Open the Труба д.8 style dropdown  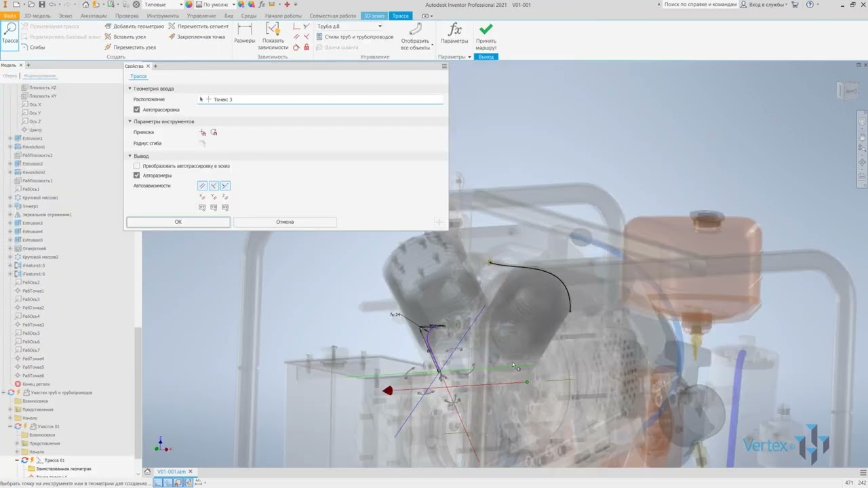349,26
